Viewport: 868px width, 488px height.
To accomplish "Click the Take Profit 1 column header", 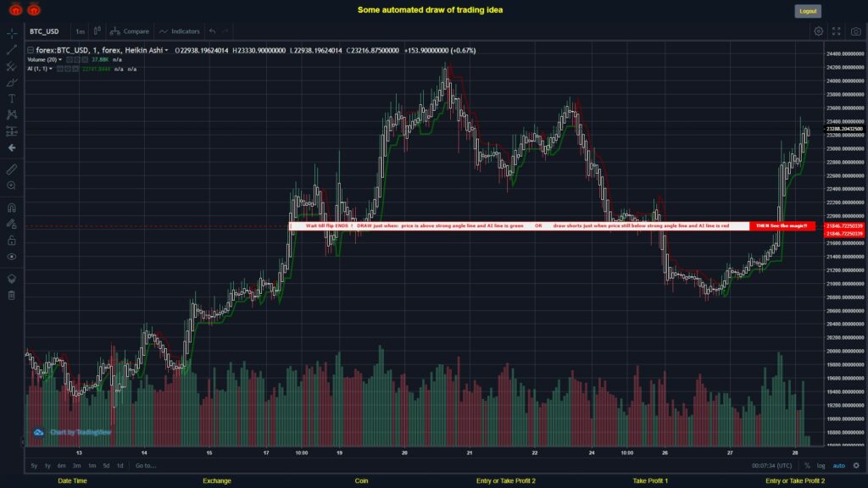I will point(650,481).
